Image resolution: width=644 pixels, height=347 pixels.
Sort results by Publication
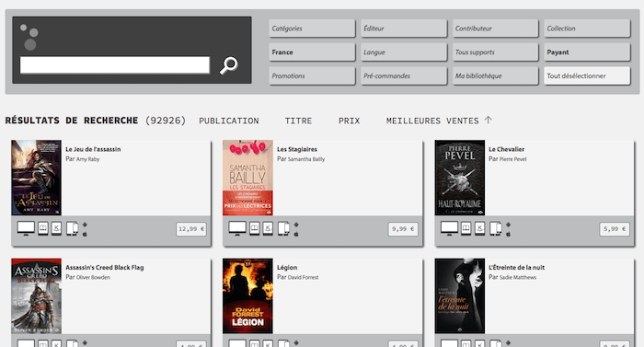[229, 121]
